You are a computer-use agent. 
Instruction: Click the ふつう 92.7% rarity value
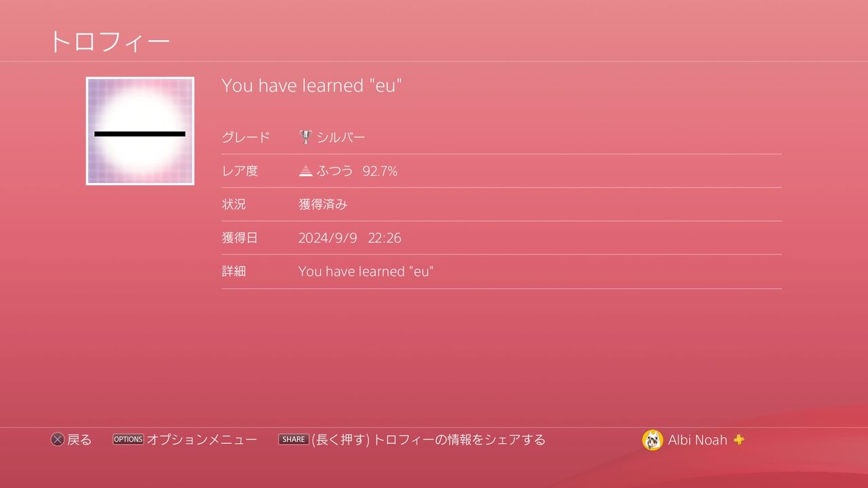point(357,171)
